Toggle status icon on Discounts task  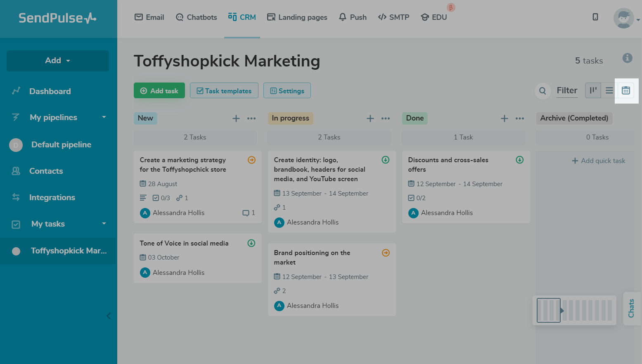[x=520, y=160]
